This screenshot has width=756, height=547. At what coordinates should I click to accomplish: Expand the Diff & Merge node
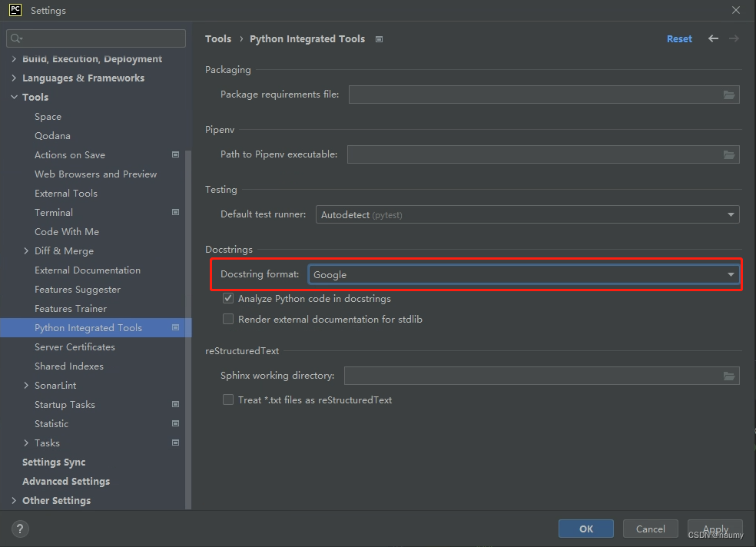(26, 251)
